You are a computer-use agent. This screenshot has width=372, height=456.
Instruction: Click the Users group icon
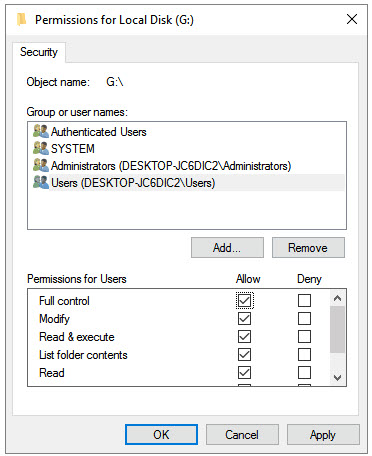(41, 182)
